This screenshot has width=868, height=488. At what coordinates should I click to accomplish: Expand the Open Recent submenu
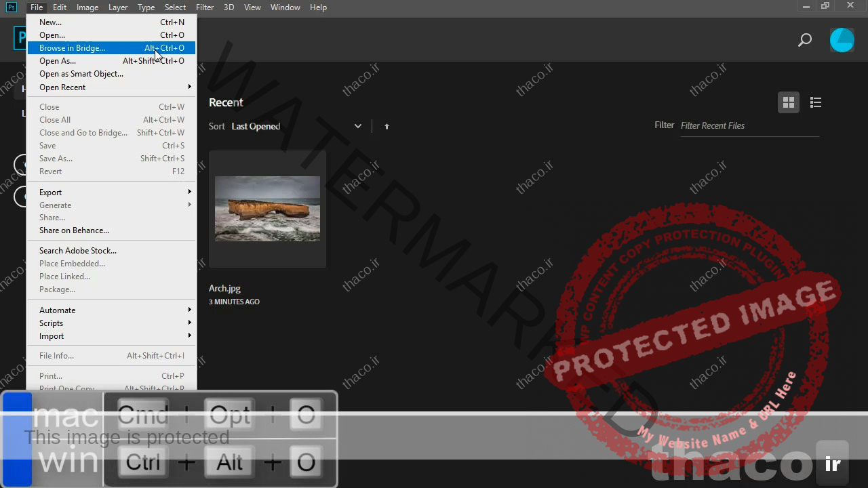click(x=111, y=87)
